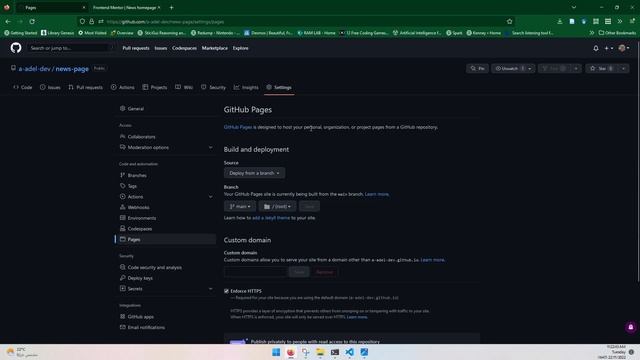Open the Insights tab
This screenshot has width=640, height=360.
tap(246, 87)
